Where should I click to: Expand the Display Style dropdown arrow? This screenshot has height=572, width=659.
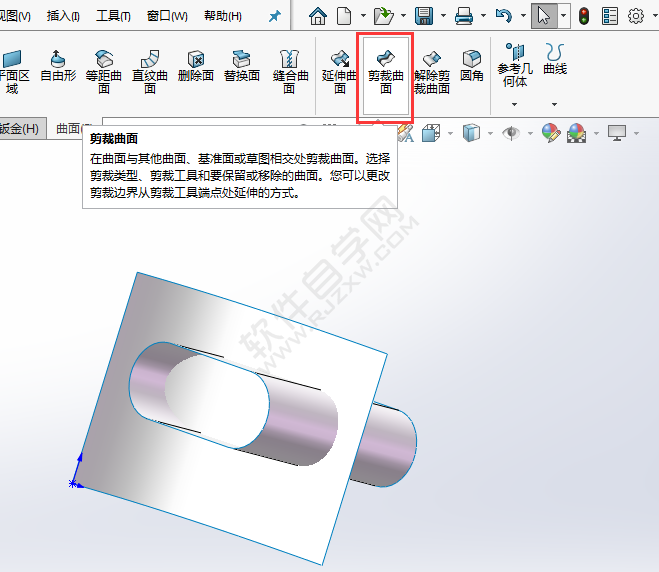(490, 134)
